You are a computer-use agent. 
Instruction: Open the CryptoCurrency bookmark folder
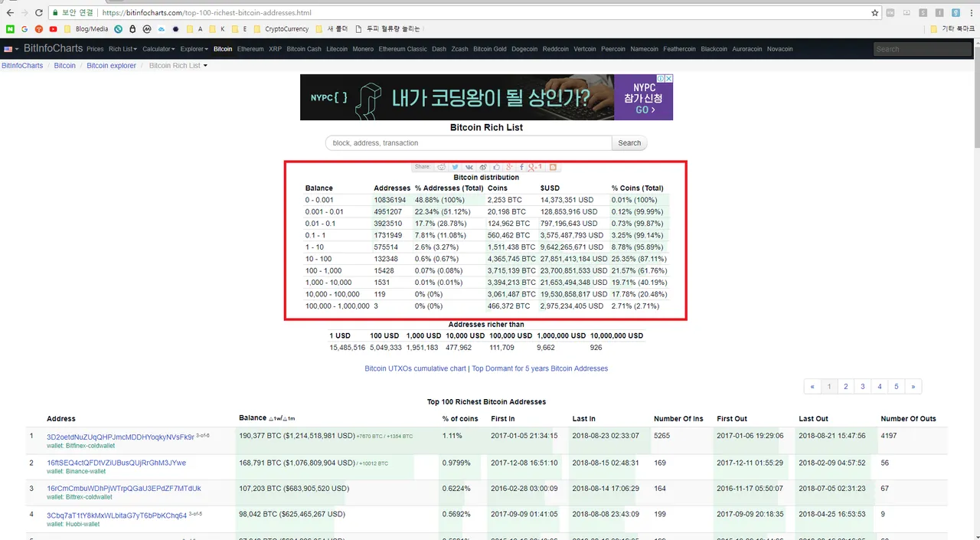click(x=281, y=29)
